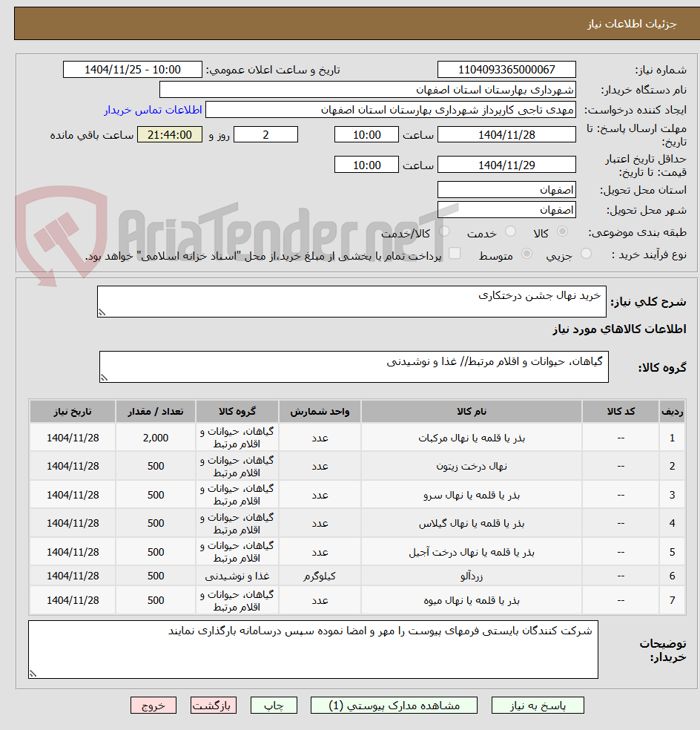Click the شرح کلی نیاز text area

pos(351,302)
